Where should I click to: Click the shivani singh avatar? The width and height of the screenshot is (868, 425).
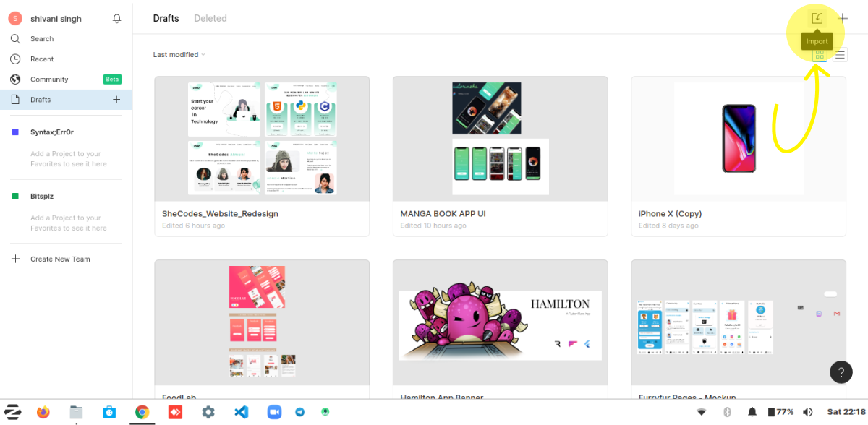tap(16, 19)
